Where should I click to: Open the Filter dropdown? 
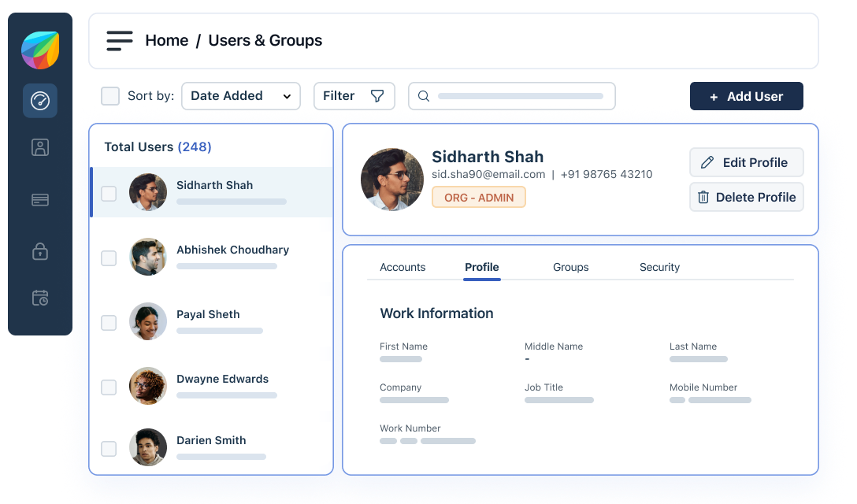[354, 95]
